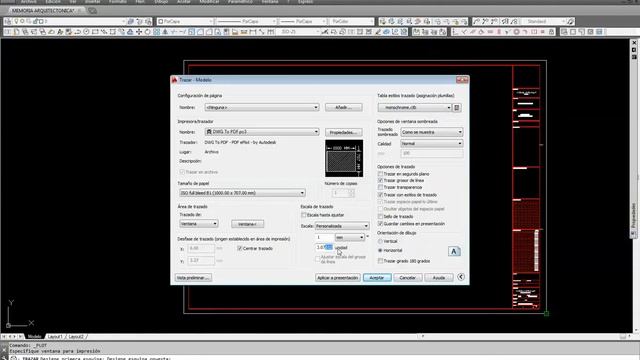
Task: Enable Sello de trazado
Action: tap(380, 216)
